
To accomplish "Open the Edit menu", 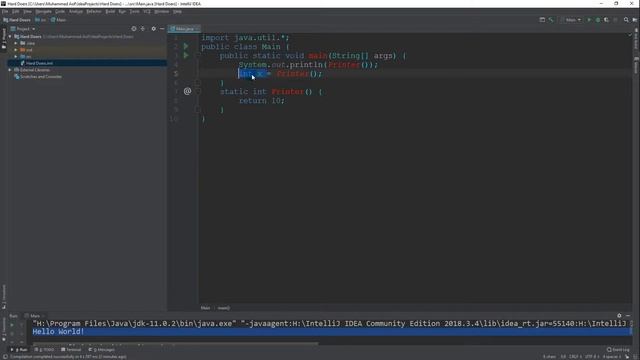I will pyautogui.click(x=16, y=11).
